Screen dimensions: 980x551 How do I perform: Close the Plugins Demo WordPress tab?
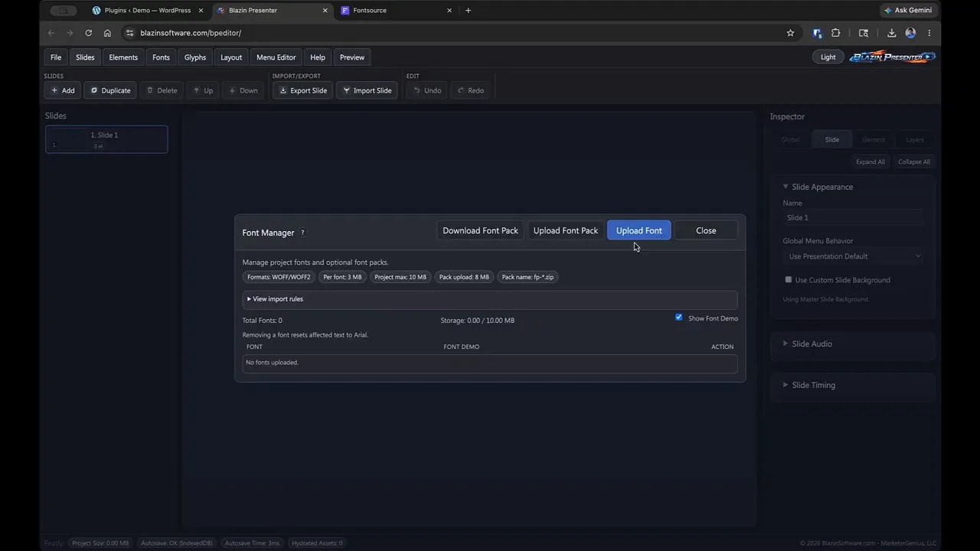pos(201,11)
